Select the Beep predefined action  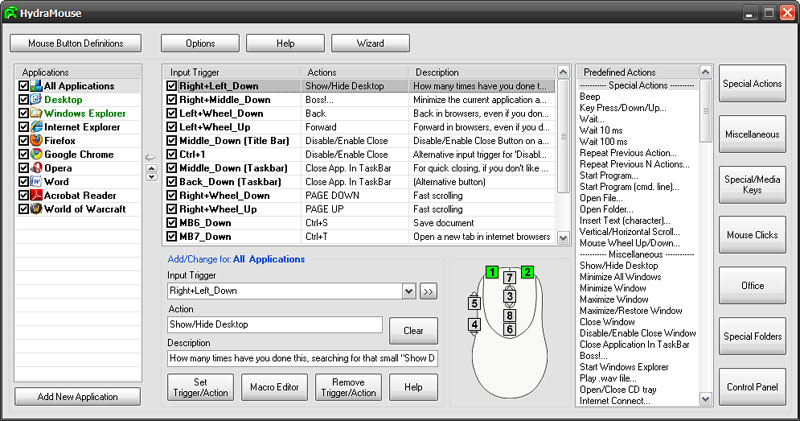point(590,96)
